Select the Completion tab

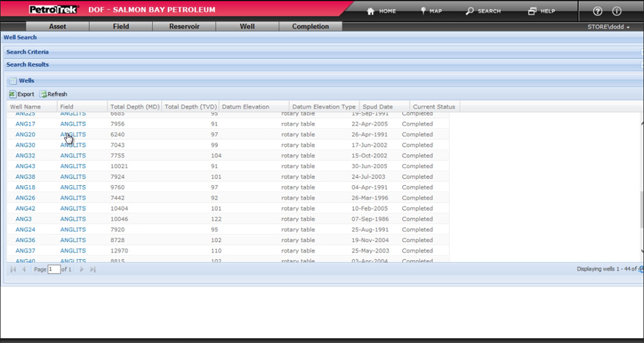[x=310, y=27]
